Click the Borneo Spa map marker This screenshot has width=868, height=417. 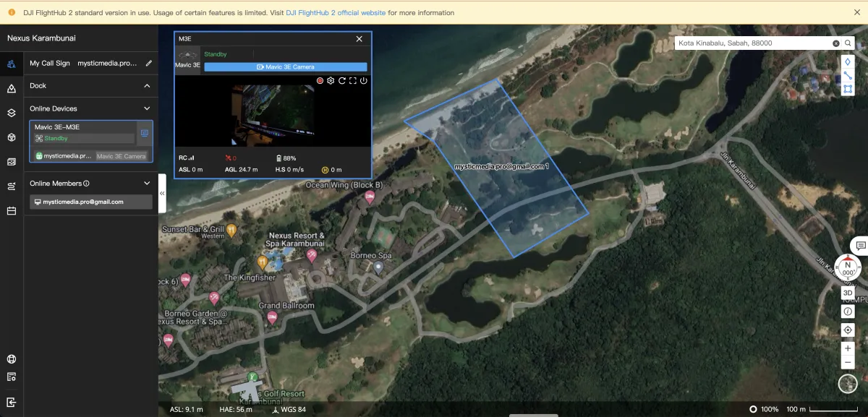[x=378, y=267]
